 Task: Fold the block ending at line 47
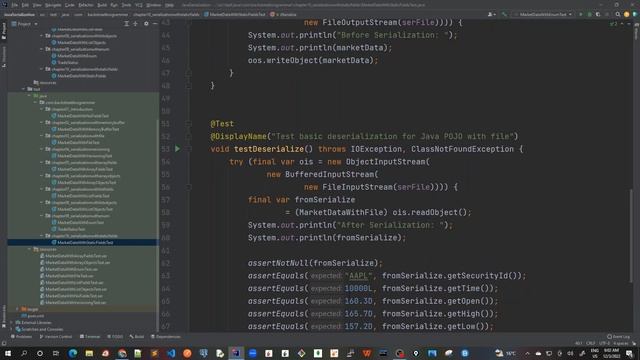189,73
